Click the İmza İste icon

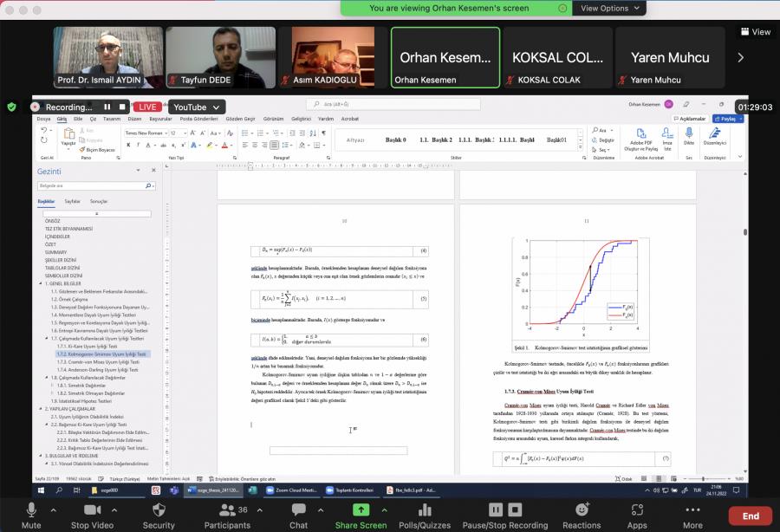667,133
